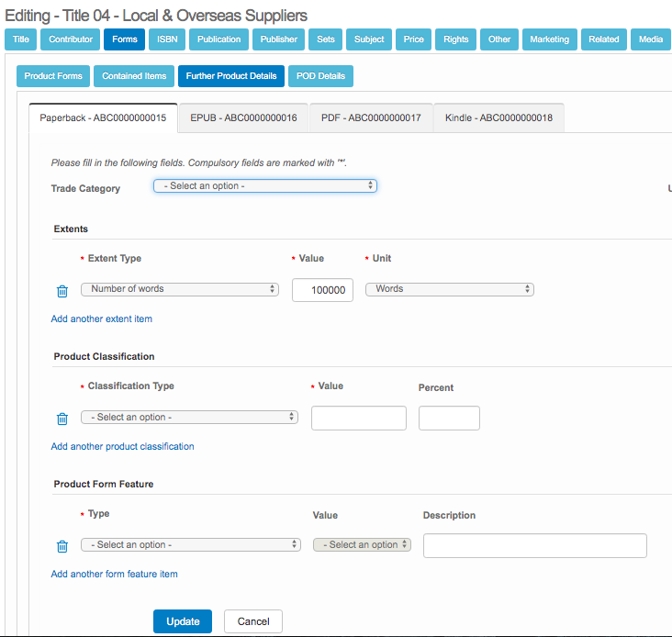This screenshot has width=672, height=637.
Task: Open the Trade Category dropdown
Action: point(265,185)
